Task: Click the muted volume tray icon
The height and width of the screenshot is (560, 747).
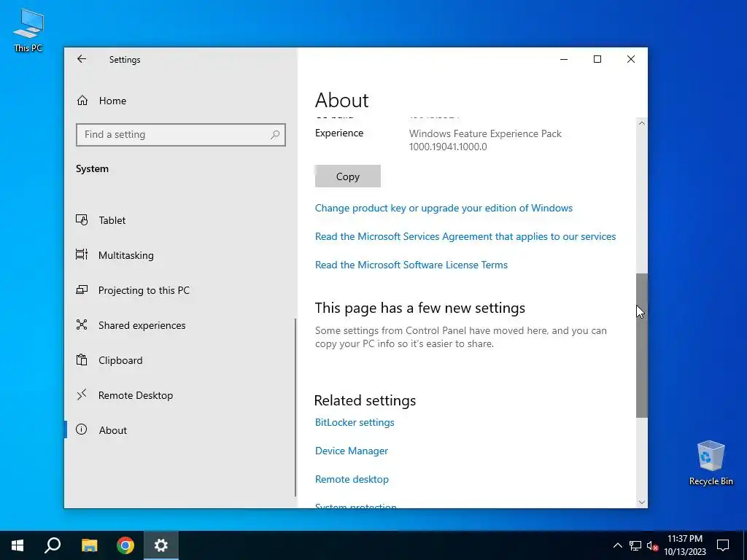Action: (x=652, y=545)
